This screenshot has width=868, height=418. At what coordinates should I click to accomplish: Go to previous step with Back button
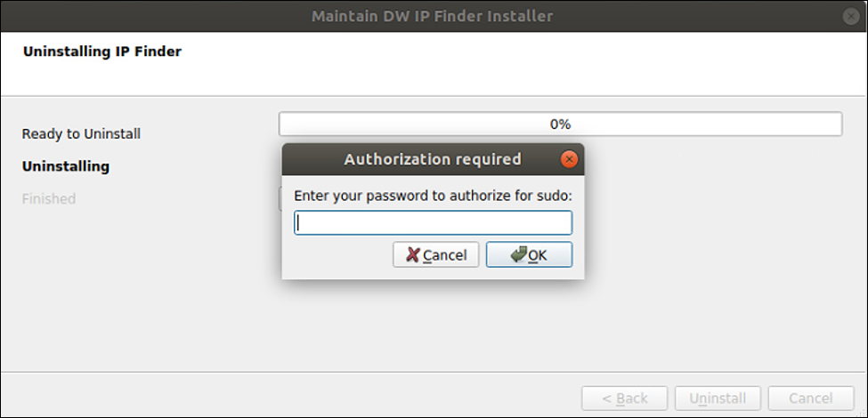click(x=626, y=398)
